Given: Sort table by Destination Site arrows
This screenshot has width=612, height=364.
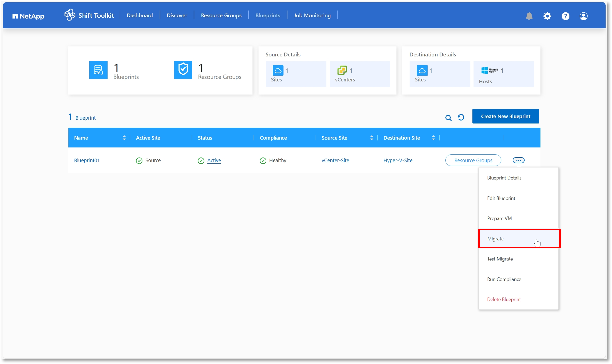Looking at the screenshot, I should (433, 138).
